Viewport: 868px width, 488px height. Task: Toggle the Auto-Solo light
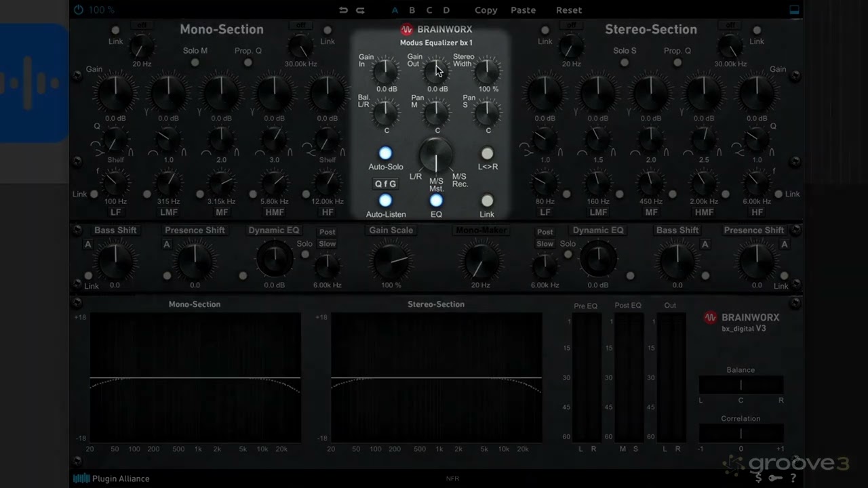click(x=385, y=153)
